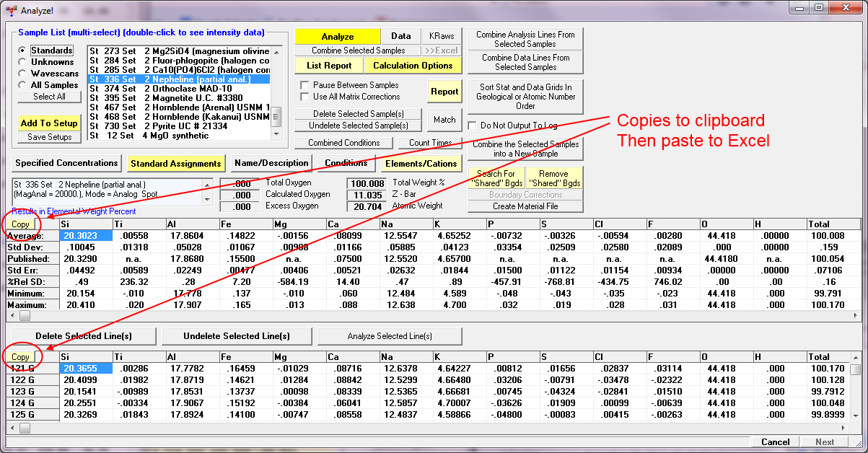Choose the Unknowns radio option

coord(23,62)
